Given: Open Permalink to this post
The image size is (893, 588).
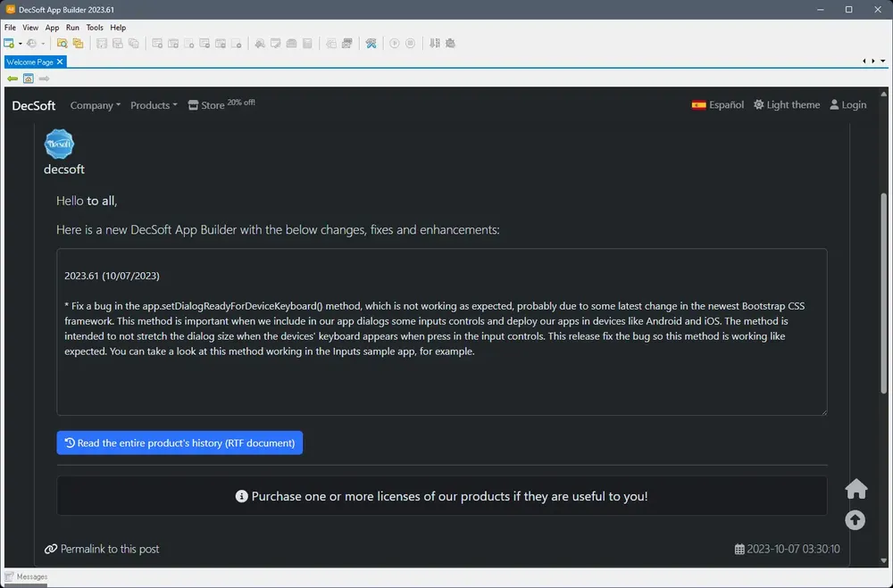Looking at the screenshot, I should 102,549.
